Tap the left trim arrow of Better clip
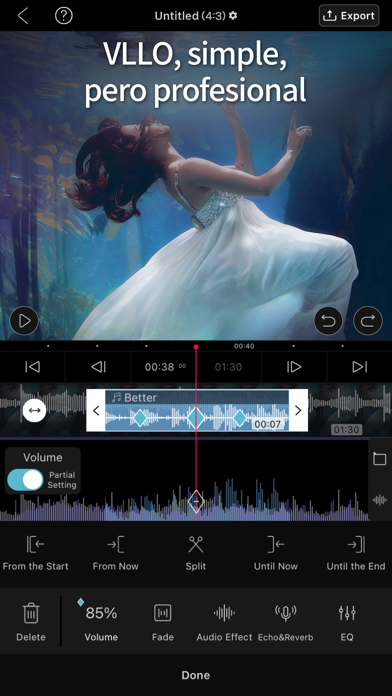The image size is (392, 696). click(x=96, y=411)
